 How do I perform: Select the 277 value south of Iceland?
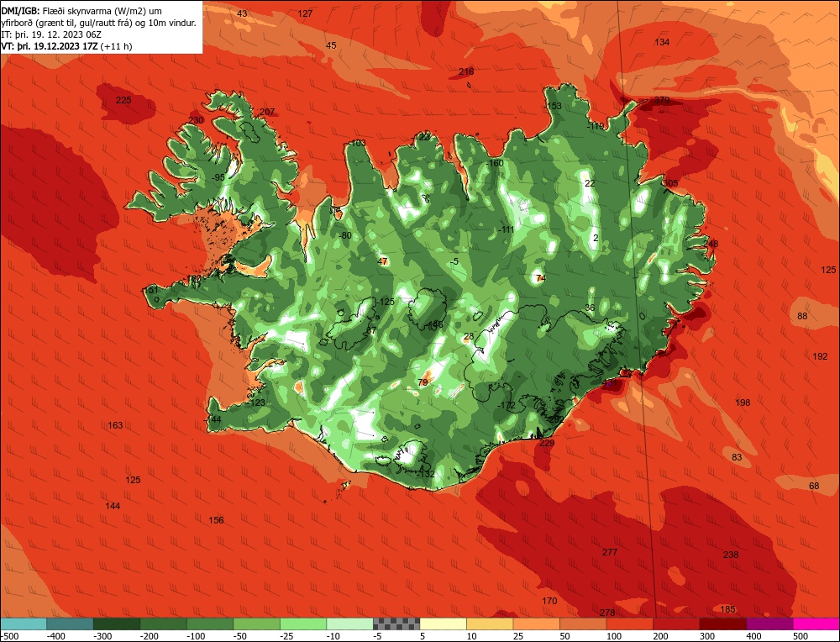click(x=610, y=552)
